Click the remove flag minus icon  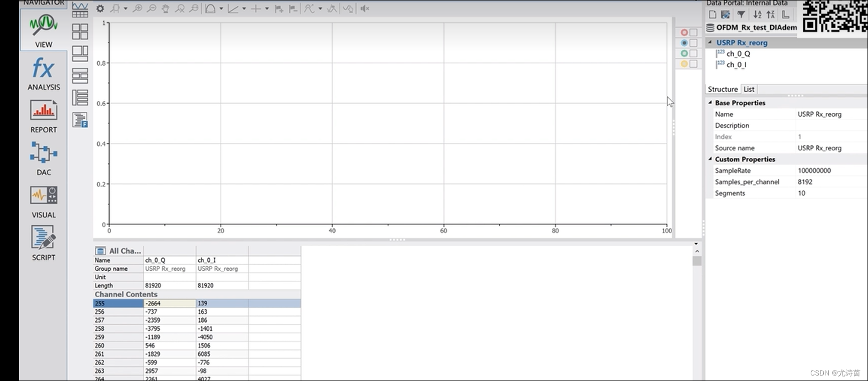[x=293, y=9]
